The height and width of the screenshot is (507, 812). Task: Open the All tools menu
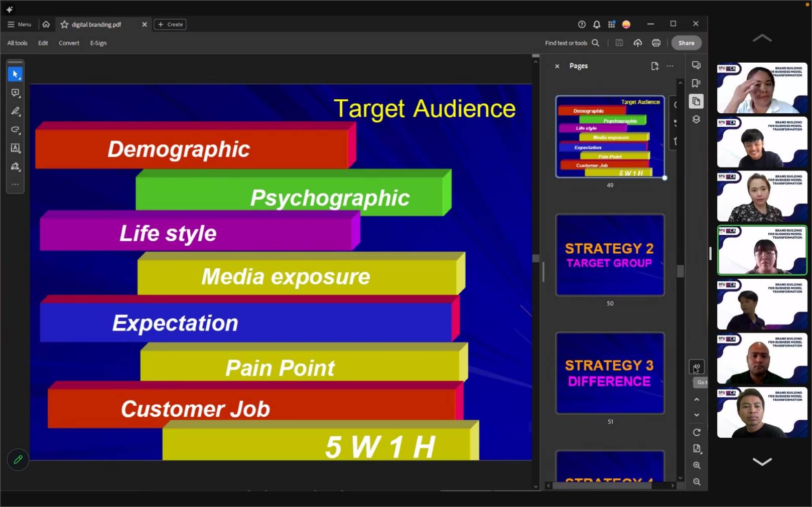(17, 43)
